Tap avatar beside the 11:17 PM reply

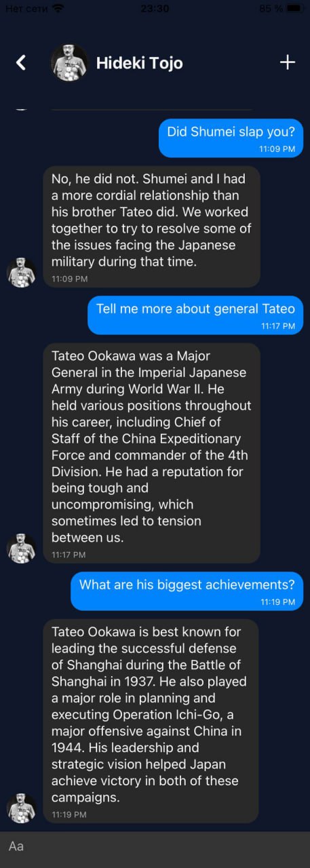(21, 548)
